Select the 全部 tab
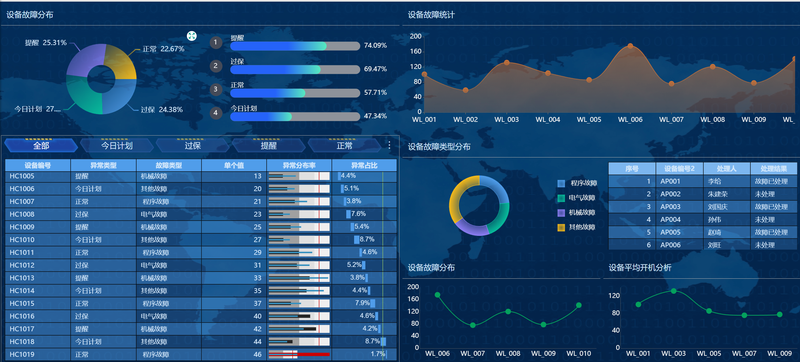 pos(41,146)
